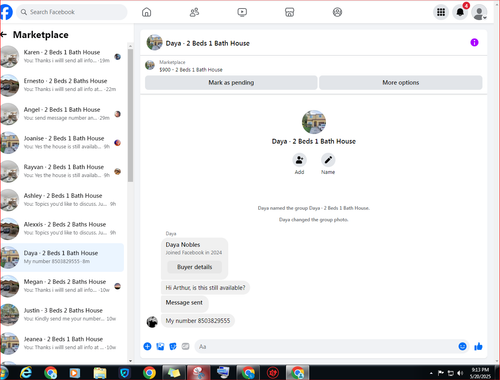The height and width of the screenshot is (380, 500).
Task: Open Rayvan - 2 Beds 1 Bath House chat
Action: click(62, 171)
